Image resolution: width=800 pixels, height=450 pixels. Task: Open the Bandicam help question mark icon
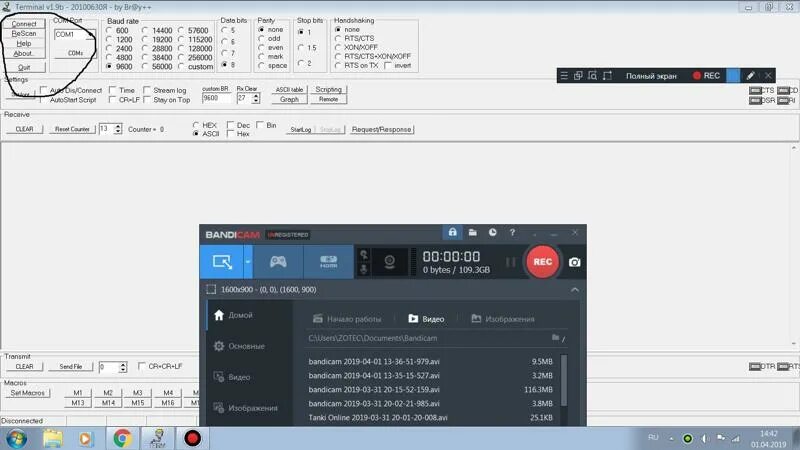click(x=512, y=233)
